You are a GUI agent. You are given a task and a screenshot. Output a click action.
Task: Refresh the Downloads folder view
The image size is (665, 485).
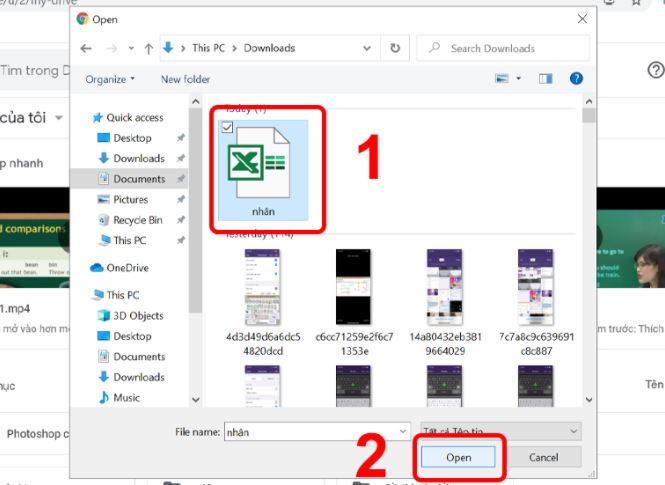(x=395, y=48)
